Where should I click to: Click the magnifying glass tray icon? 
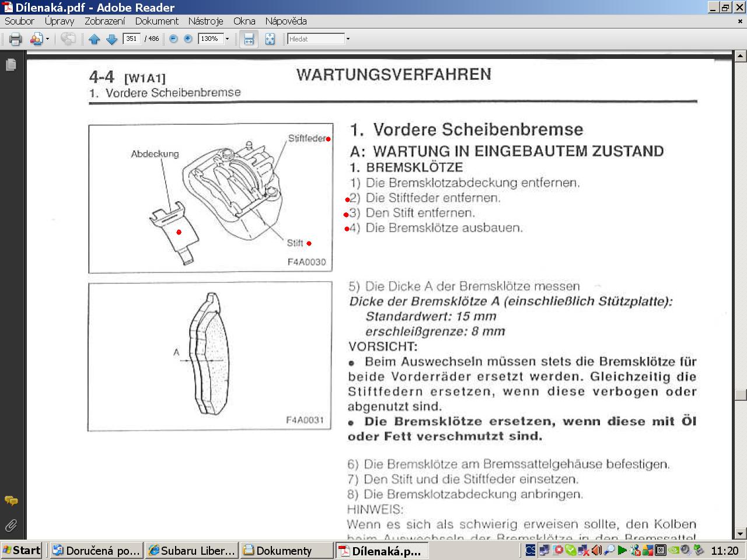click(x=609, y=550)
